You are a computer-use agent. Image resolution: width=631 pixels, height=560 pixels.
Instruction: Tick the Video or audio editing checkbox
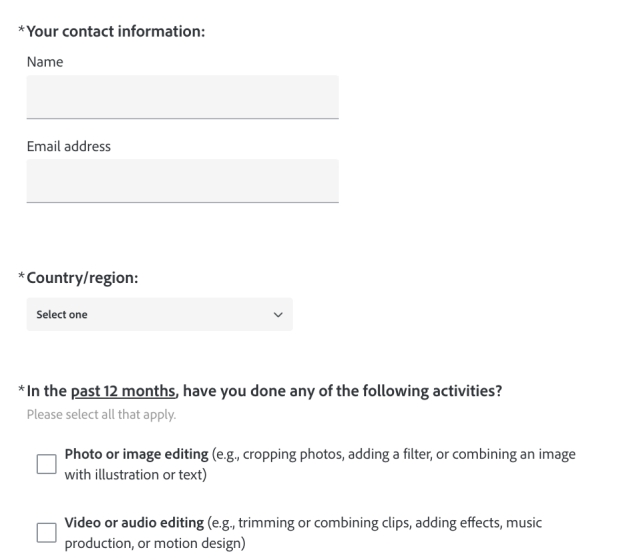pyautogui.click(x=46, y=533)
